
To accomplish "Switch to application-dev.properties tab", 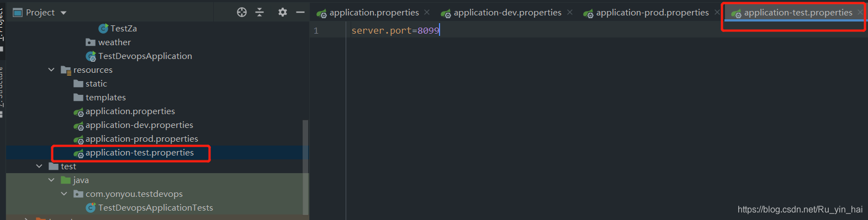I will (501, 12).
